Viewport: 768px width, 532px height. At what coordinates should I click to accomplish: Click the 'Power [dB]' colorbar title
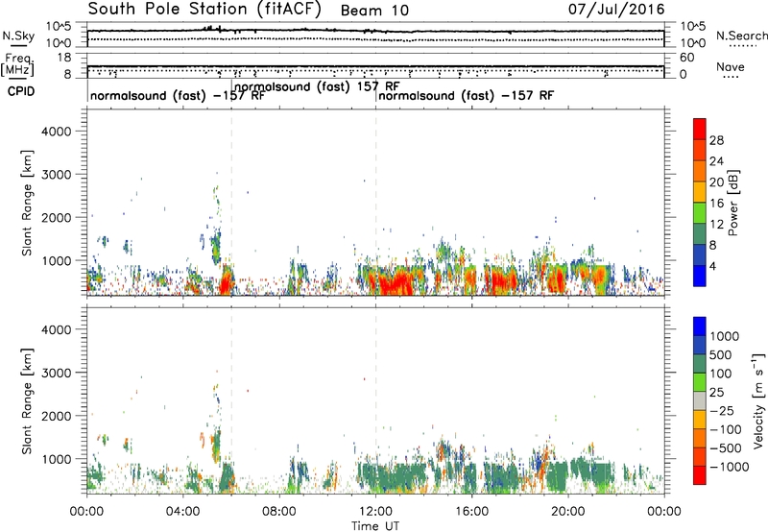click(733, 203)
